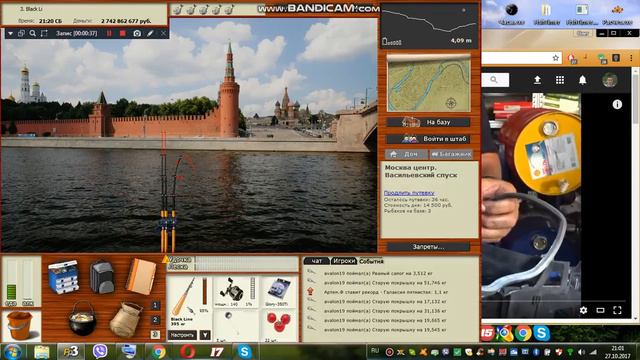Click the RU language indicator

click(x=375, y=351)
